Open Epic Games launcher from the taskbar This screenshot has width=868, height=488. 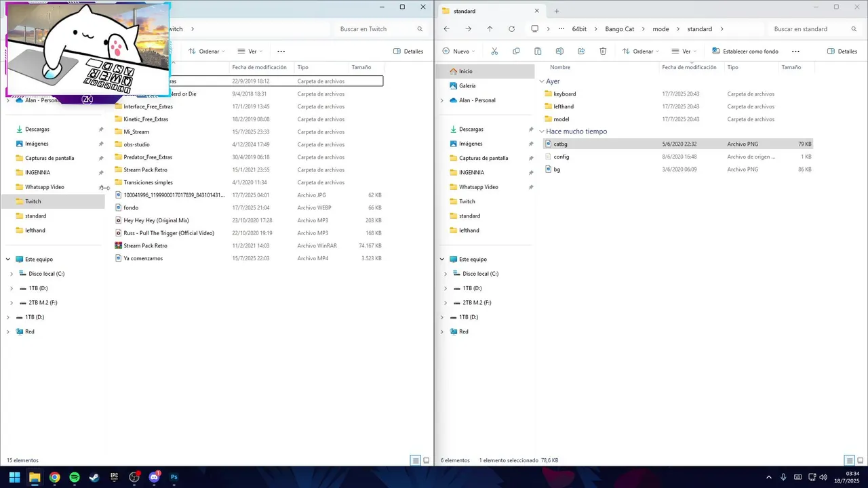[115, 477]
